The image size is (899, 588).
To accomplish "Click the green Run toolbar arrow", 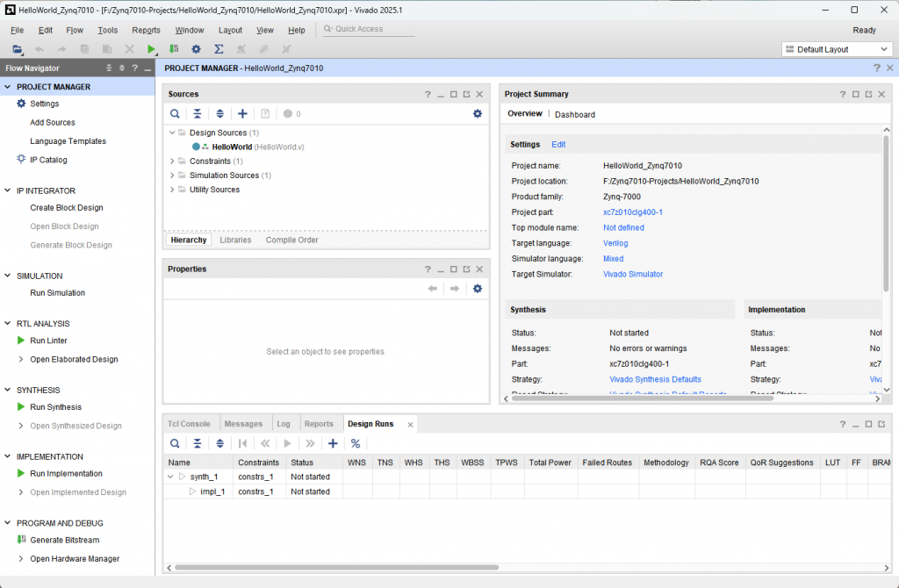I will 151,49.
